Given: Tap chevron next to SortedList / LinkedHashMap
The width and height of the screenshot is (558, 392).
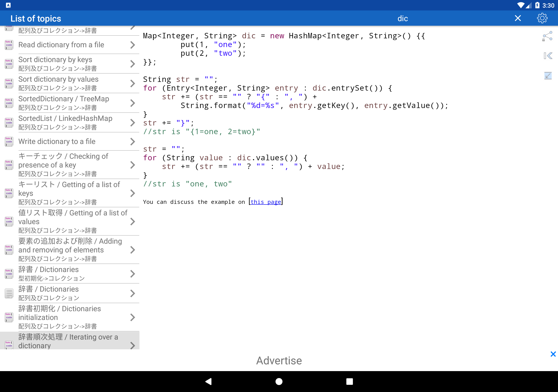Looking at the screenshot, I should pyautogui.click(x=133, y=123).
